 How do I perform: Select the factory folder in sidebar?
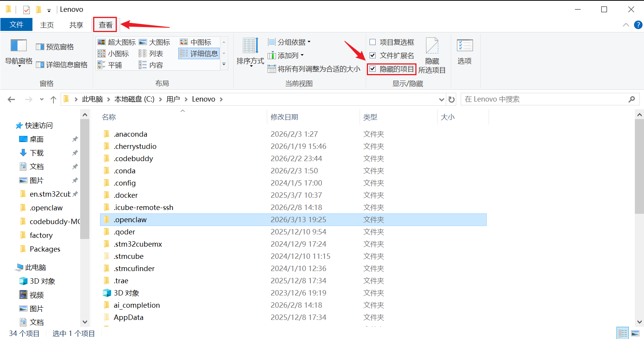click(41, 236)
